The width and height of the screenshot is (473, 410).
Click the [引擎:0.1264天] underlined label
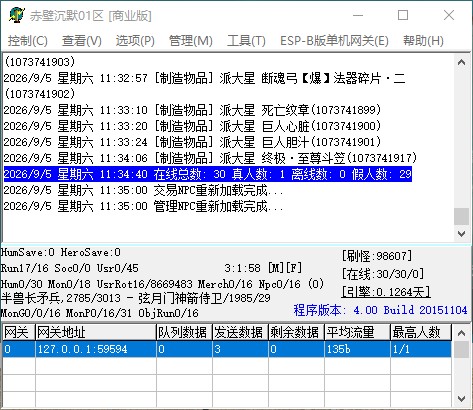(386, 292)
